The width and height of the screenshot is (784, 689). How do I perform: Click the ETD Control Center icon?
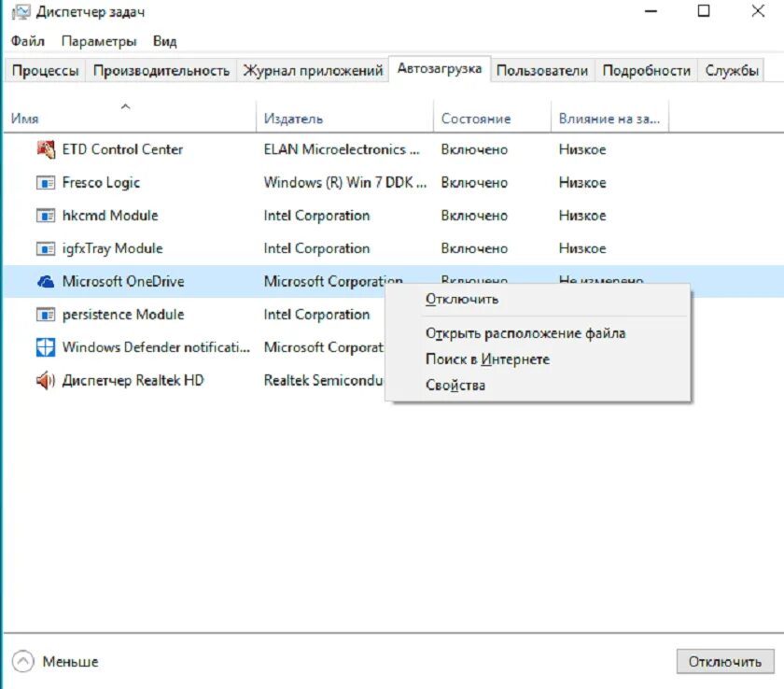pyautogui.click(x=46, y=149)
